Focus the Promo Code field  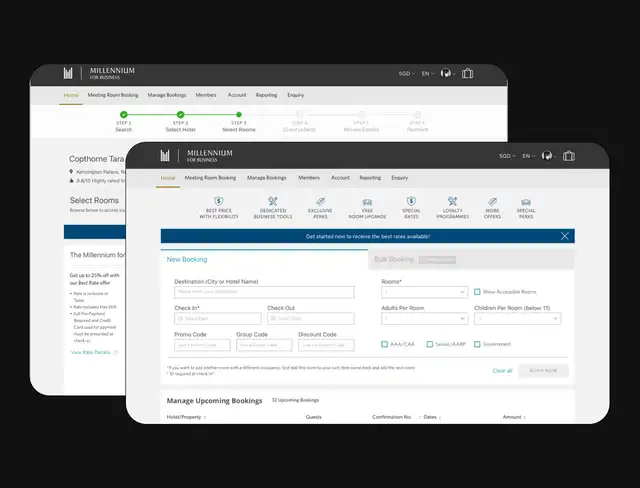click(x=202, y=345)
